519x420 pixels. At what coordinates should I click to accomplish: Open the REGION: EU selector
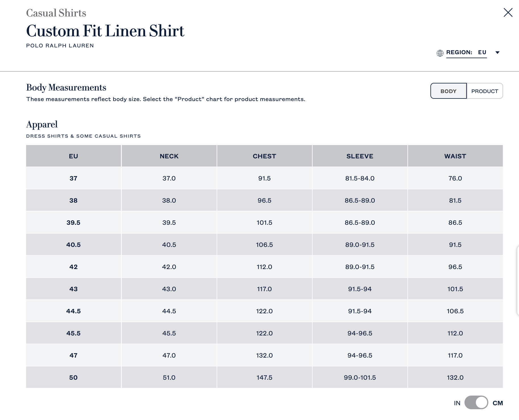466,52
